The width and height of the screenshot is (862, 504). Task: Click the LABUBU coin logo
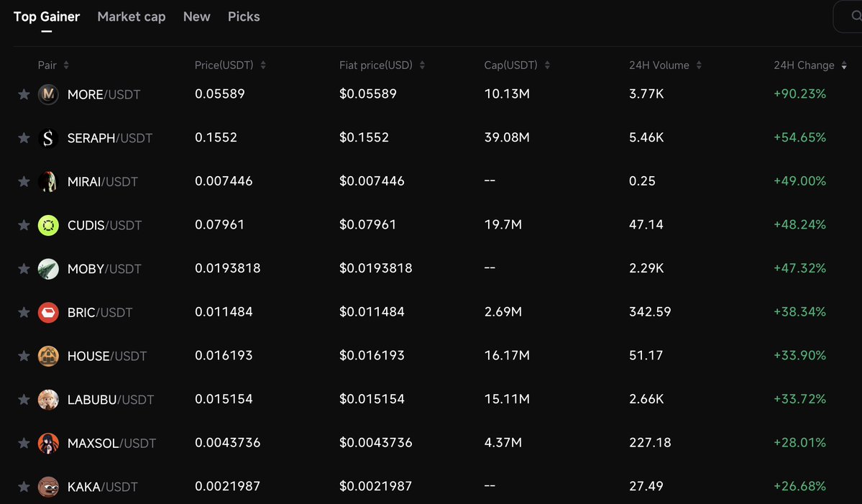pos(48,400)
